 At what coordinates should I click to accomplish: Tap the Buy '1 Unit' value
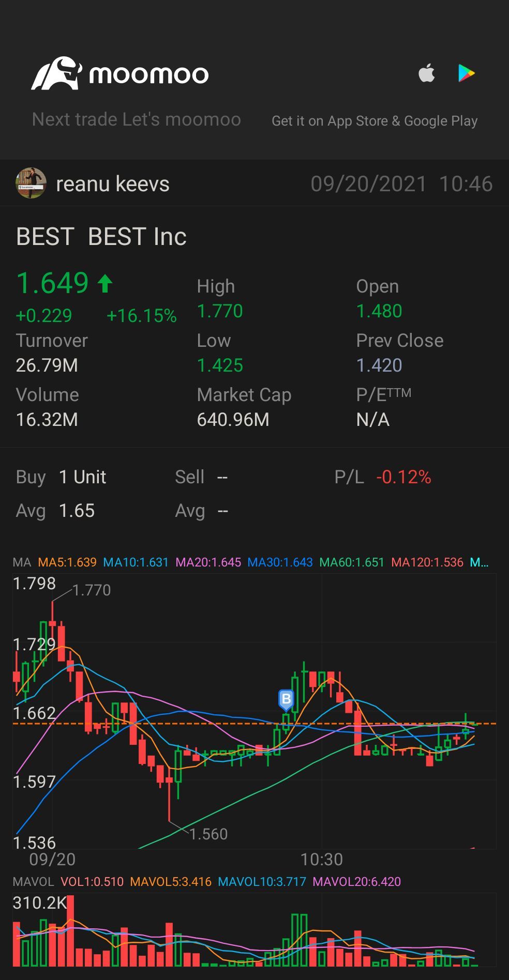click(x=82, y=477)
